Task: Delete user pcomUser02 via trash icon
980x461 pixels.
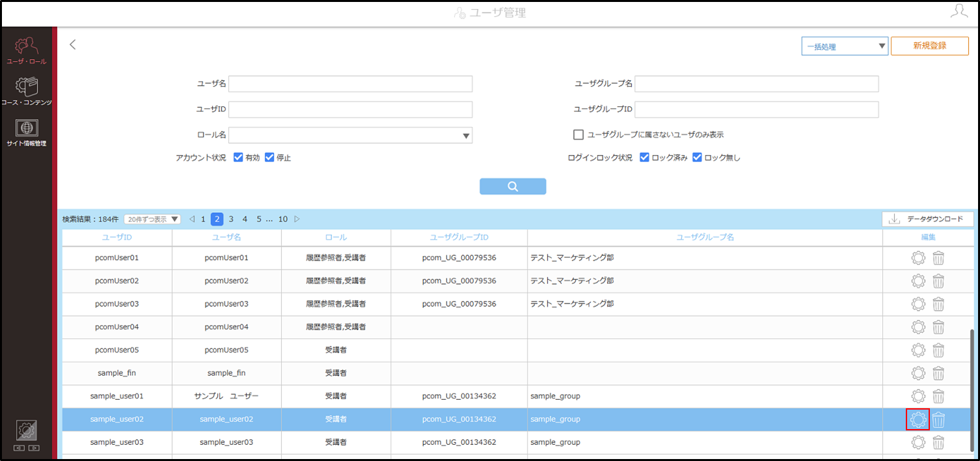Action: tap(938, 281)
